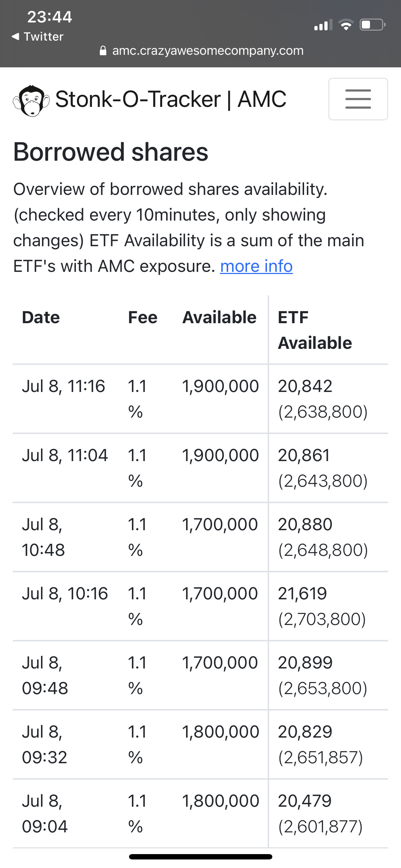Tap the amc.crazyawesomecompany.com address bar
The width and height of the screenshot is (401, 868).
(207, 51)
